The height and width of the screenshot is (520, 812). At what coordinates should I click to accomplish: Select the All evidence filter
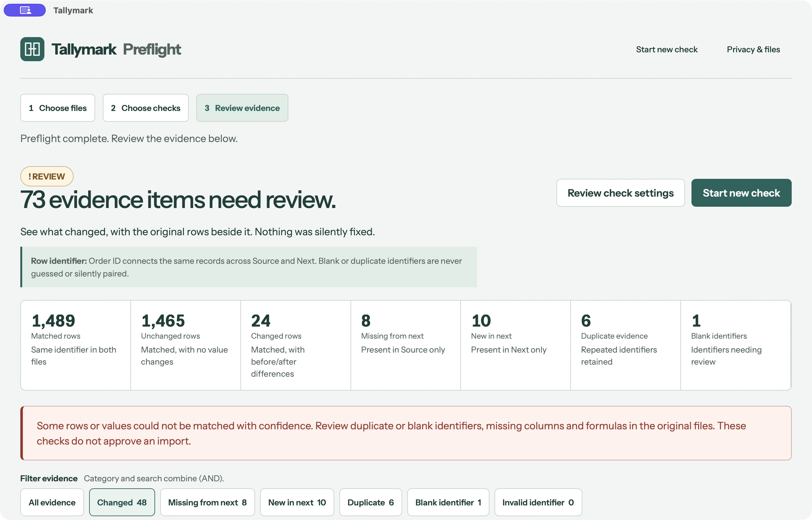pos(52,502)
